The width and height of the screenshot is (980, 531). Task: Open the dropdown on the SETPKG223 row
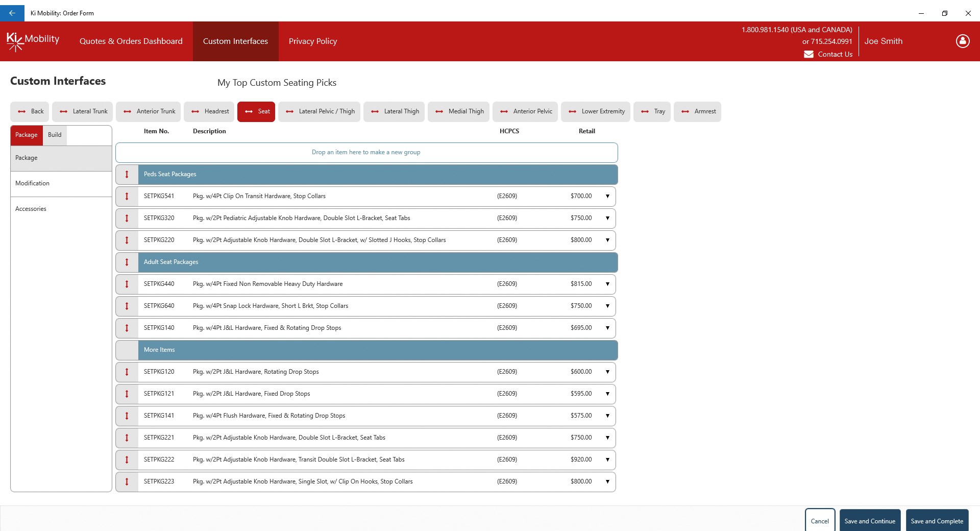coord(607,481)
